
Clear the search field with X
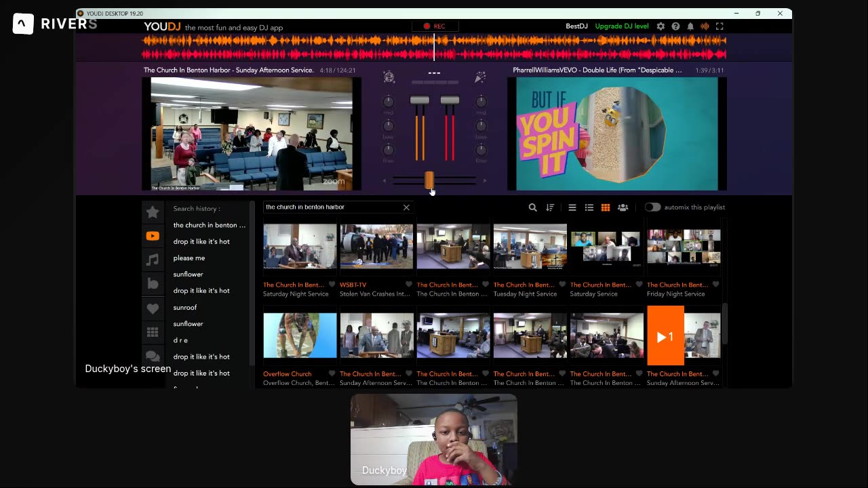406,207
